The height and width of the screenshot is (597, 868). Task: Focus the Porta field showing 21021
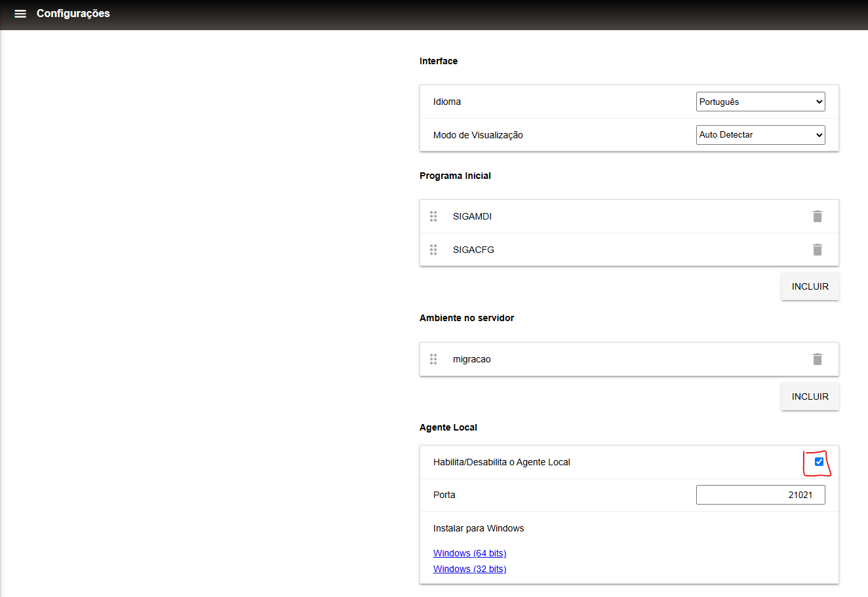tap(760, 495)
